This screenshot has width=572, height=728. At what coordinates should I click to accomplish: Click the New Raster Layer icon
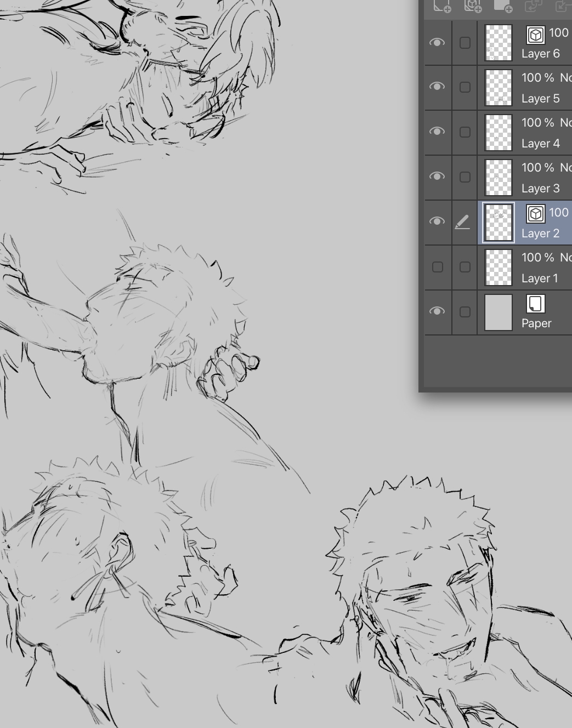(441, 5)
